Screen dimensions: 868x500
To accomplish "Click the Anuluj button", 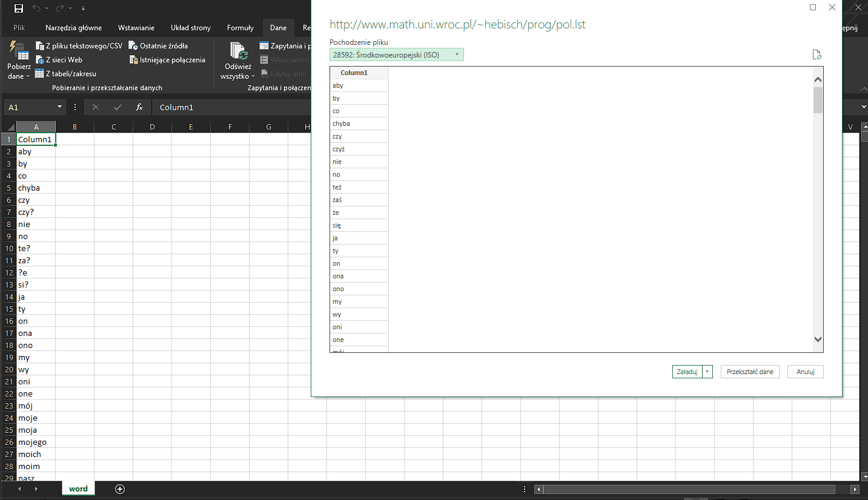I will tap(806, 372).
